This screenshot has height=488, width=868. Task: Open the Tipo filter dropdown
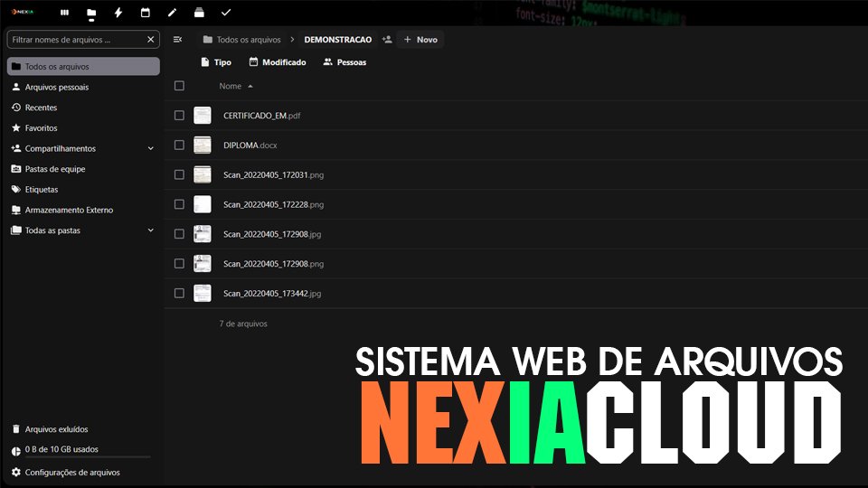click(x=215, y=62)
